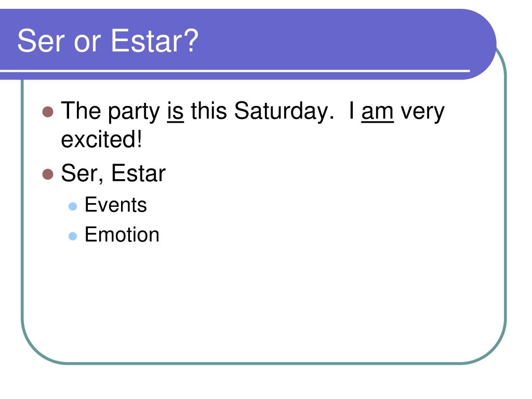Click the word 'The' starting the first bullet
Screen dimensions: 532x399
click(x=81, y=111)
